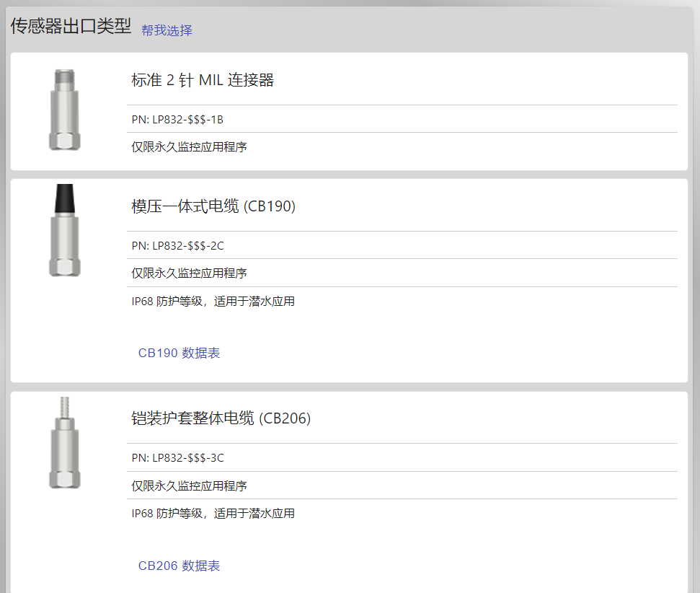Open the 帮我选择 help link
700x593 pixels.
point(167,30)
